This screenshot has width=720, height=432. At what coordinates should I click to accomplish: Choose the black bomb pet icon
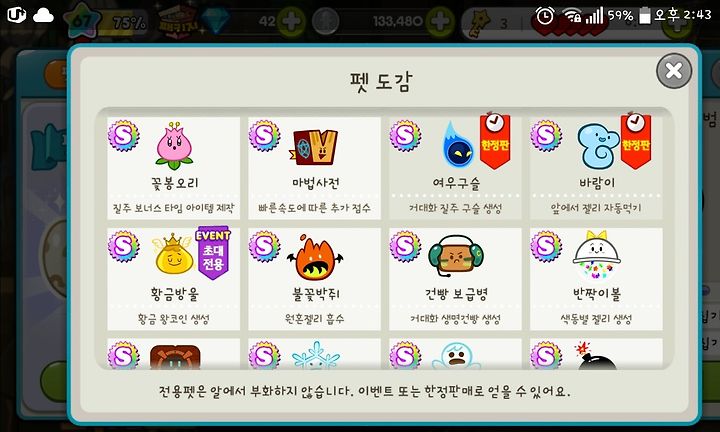coord(596,354)
